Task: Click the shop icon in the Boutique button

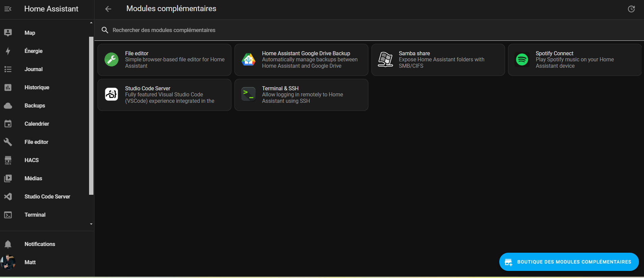Action: click(x=509, y=262)
